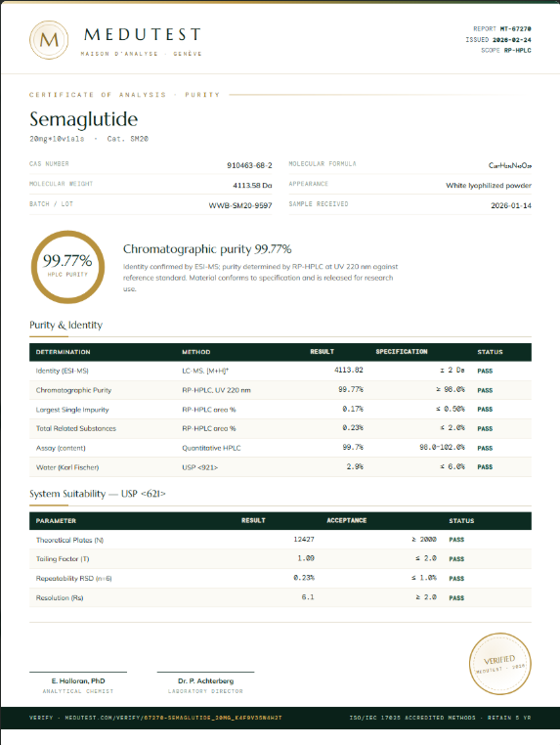Select the Semaglutide product title
The image size is (560, 745).
(84, 119)
